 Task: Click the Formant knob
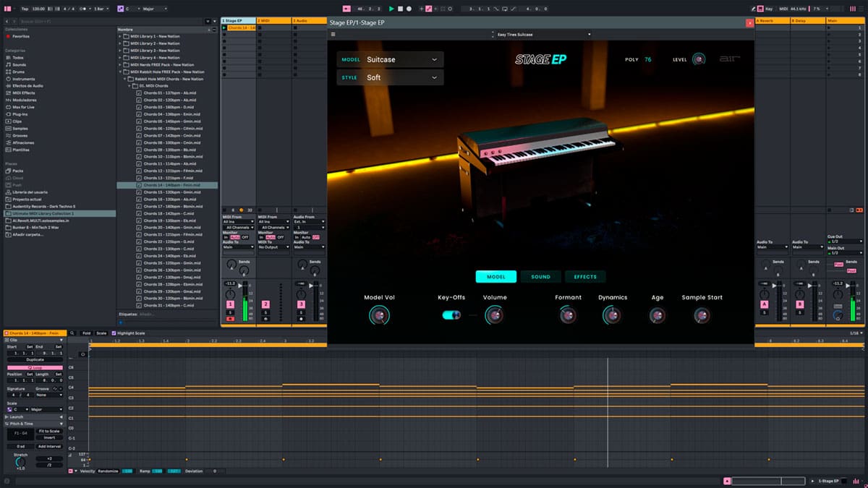[568, 315]
